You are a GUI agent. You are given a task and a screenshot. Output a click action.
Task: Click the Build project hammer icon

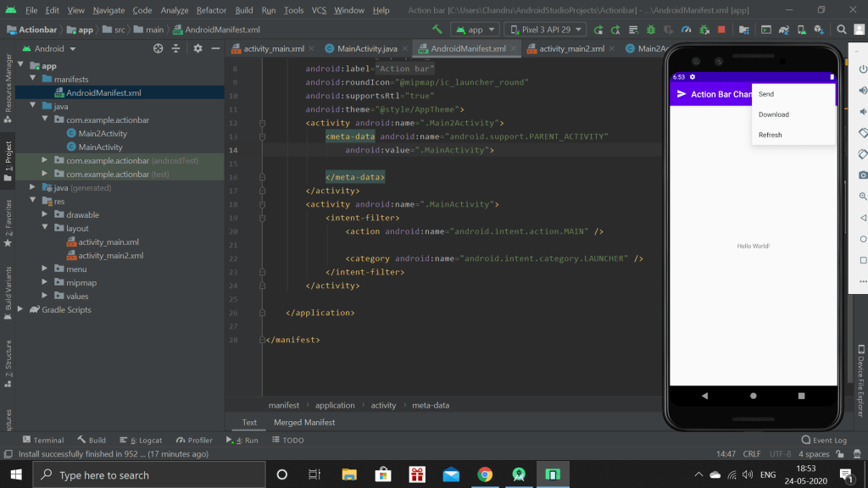click(437, 30)
